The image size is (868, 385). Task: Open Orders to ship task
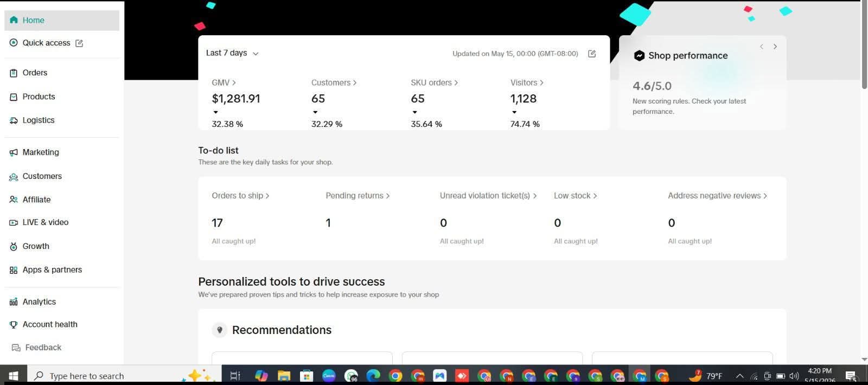tap(240, 196)
